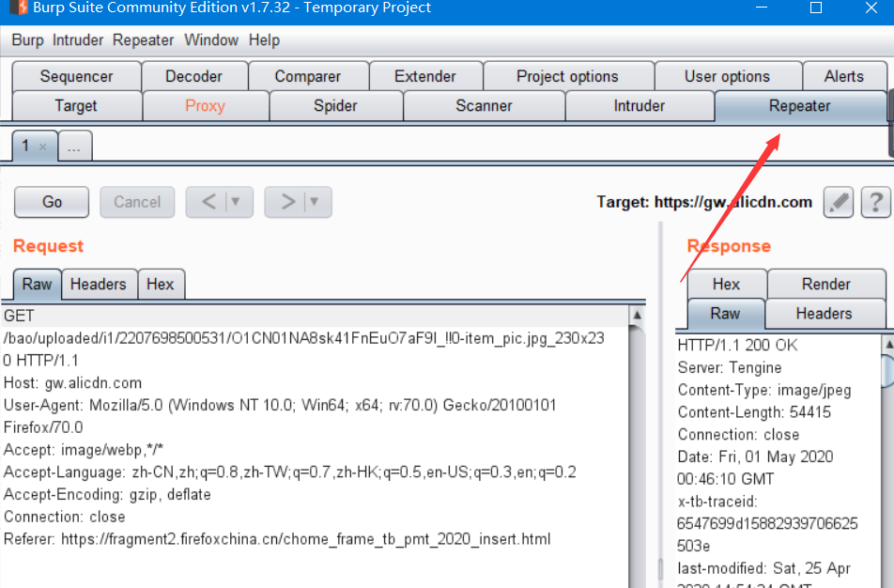Switch to the Spider tab

pyautogui.click(x=335, y=106)
